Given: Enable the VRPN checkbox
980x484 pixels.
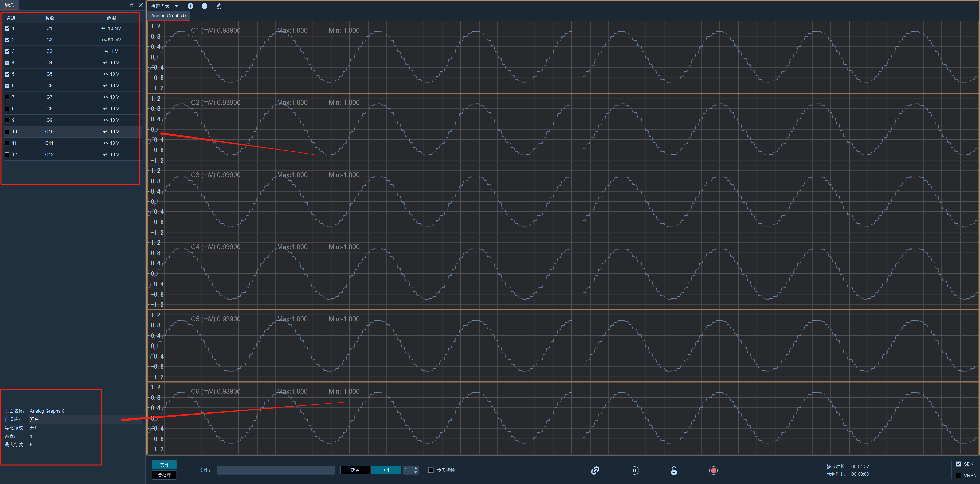Looking at the screenshot, I should [x=958, y=475].
